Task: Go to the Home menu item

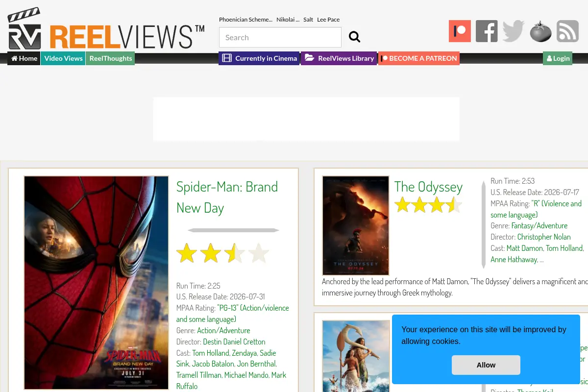Action: (x=24, y=58)
